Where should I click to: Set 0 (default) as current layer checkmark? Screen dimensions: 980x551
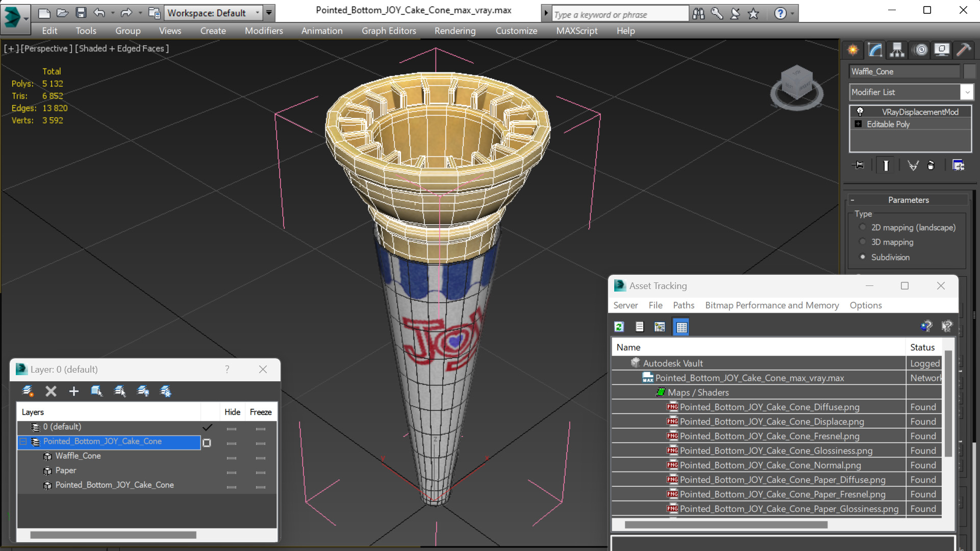[207, 427]
